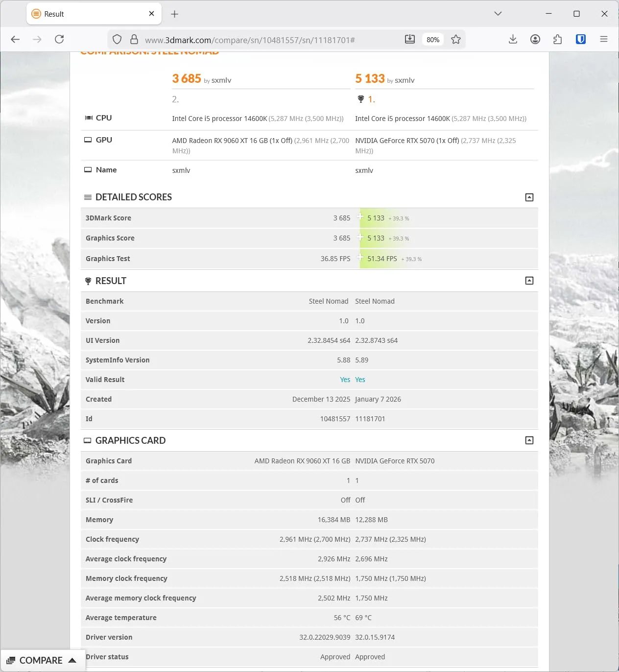Click the 36.85 FPS value
Screen dimensions: 619x672
tap(335, 259)
